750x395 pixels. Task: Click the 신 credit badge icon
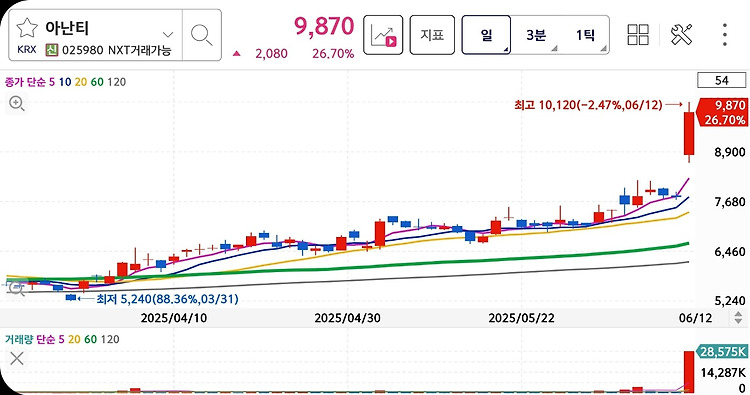pos(52,50)
